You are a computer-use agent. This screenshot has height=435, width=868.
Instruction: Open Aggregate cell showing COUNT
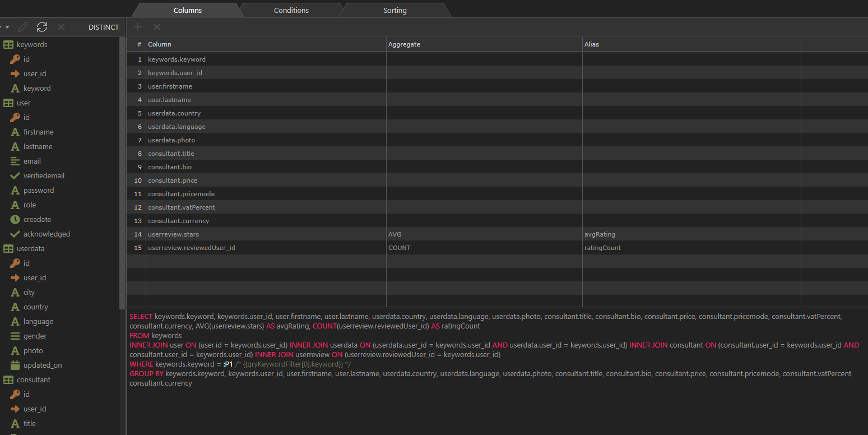tap(484, 248)
